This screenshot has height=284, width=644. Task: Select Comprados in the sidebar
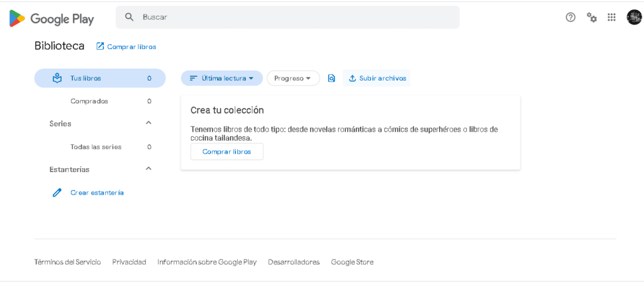[x=100, y=101]
